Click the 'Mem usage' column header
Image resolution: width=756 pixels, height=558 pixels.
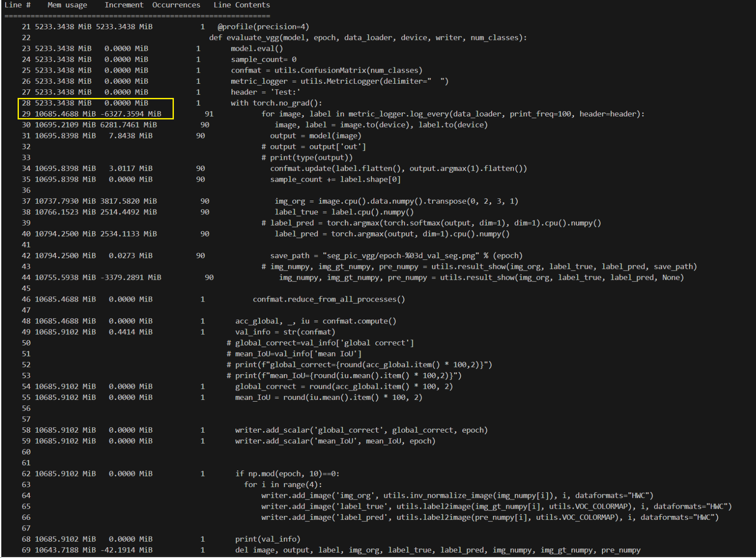pyautogui.click(x=67, y=5)
